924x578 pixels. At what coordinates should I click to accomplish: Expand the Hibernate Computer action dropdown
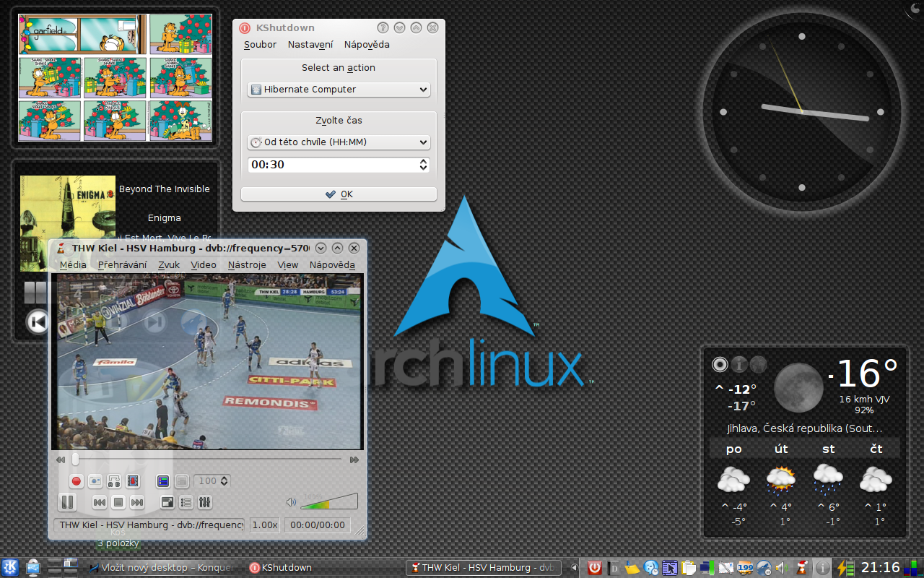coord(339,90)
